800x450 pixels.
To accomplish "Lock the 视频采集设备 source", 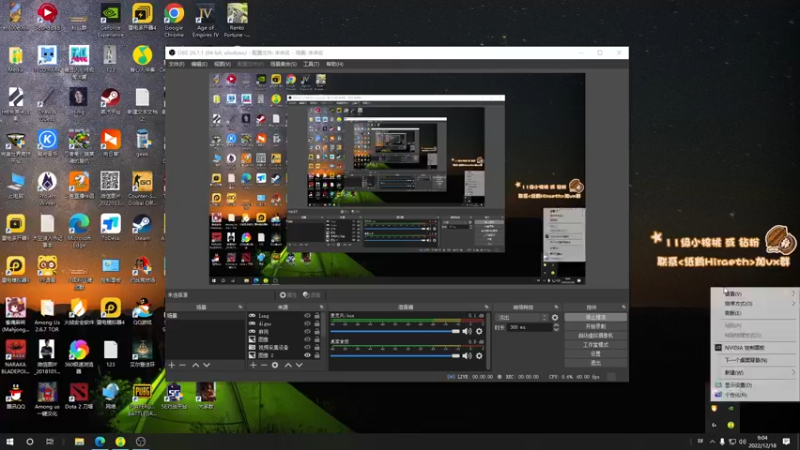I will (317, 347).
